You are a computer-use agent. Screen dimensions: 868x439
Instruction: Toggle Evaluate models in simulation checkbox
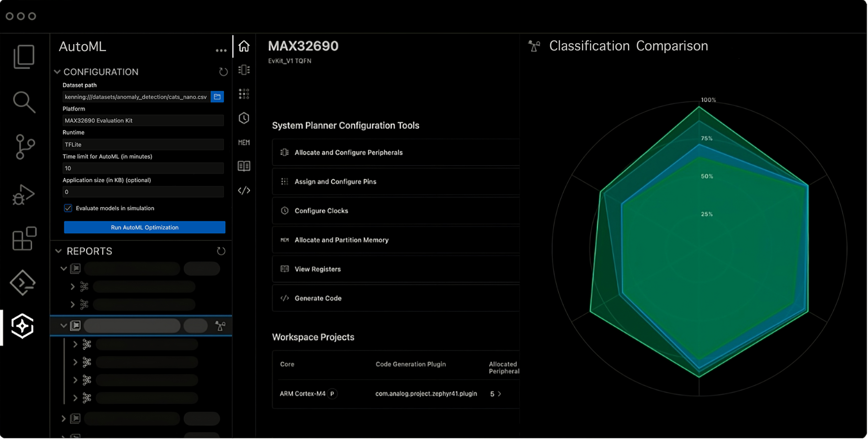[68, 208]
